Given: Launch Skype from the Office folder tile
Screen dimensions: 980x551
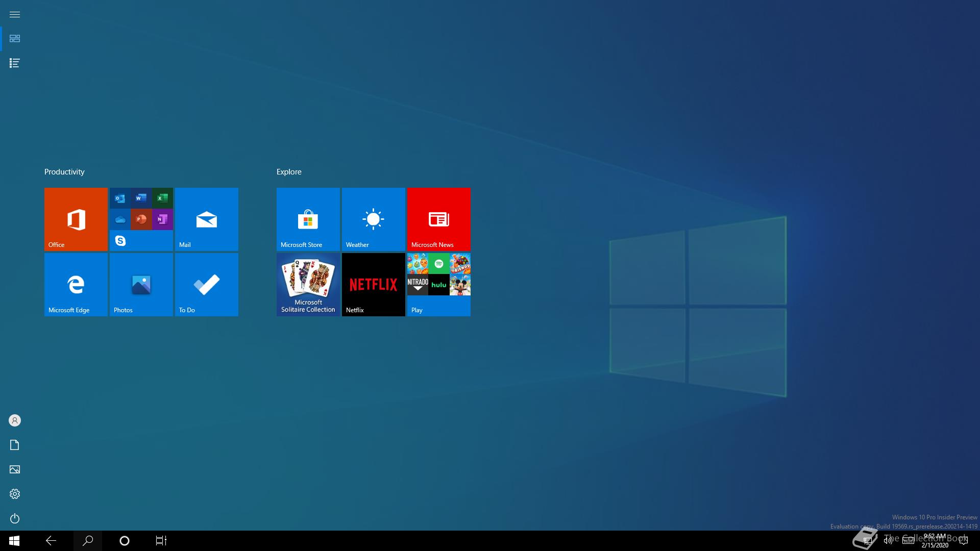Looking at the screenshot, I should coord(120,240).
